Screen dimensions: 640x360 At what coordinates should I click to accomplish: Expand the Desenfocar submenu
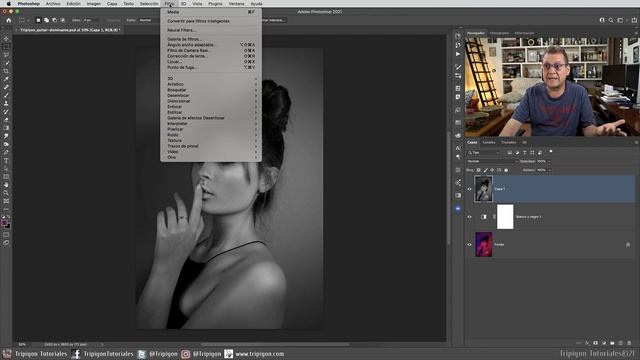tap(211, 96)
